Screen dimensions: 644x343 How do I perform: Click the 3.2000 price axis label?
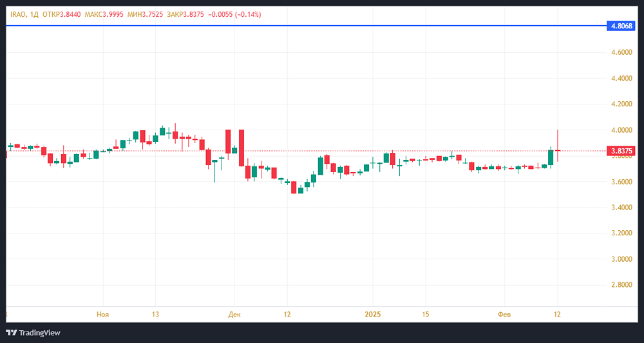pos(621,233)
